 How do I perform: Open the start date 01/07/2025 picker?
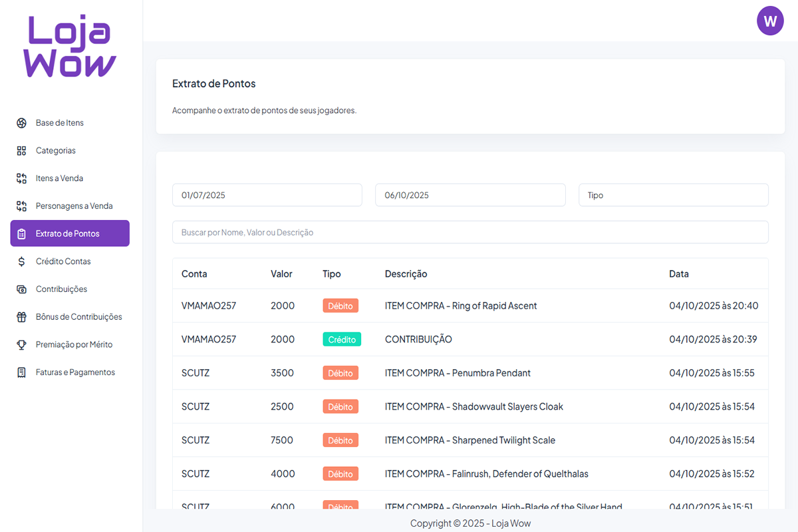[x=267, y=196]
